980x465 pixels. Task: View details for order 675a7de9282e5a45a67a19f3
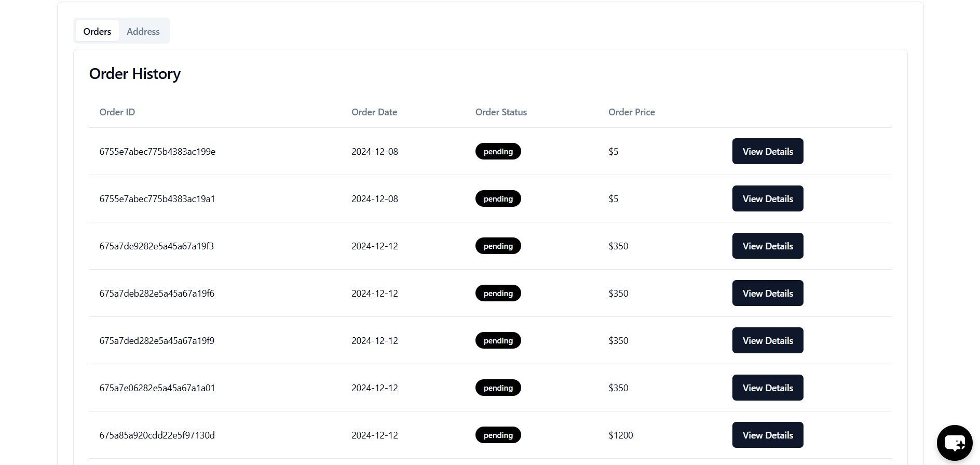(767, 246)
